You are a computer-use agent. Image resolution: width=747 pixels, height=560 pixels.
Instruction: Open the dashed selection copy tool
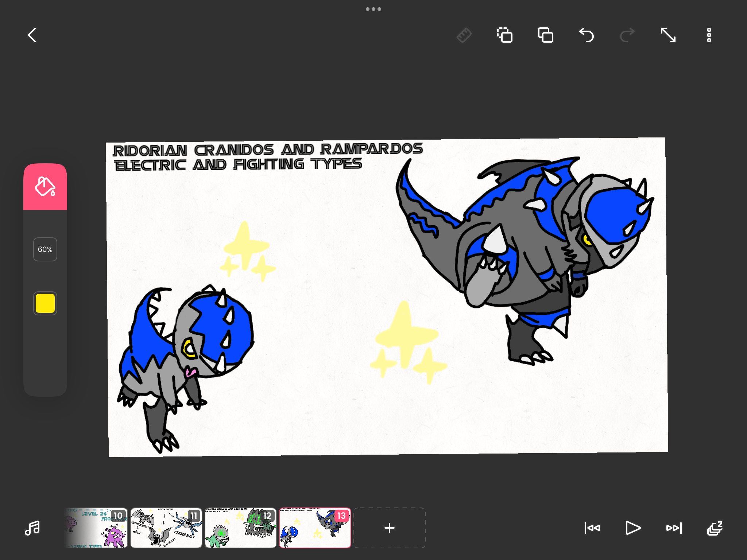[x=505, y=35]
